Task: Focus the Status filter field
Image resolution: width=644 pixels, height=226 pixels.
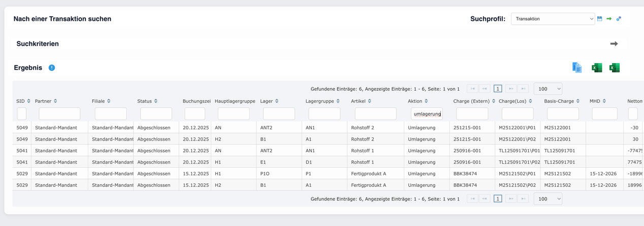Action: 156,114
